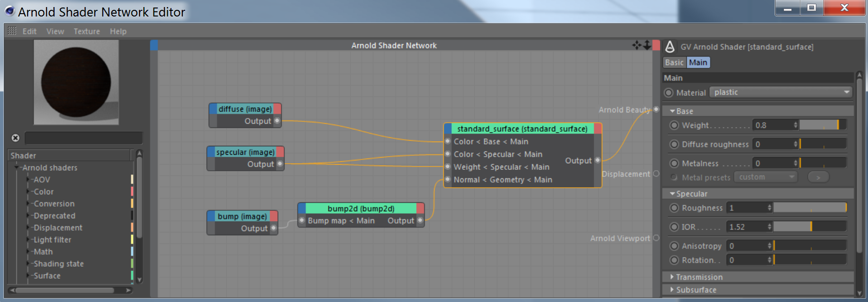Open the bump image node's blue input square
Viewport: 868px width, 302px height.
click(211, 216)
